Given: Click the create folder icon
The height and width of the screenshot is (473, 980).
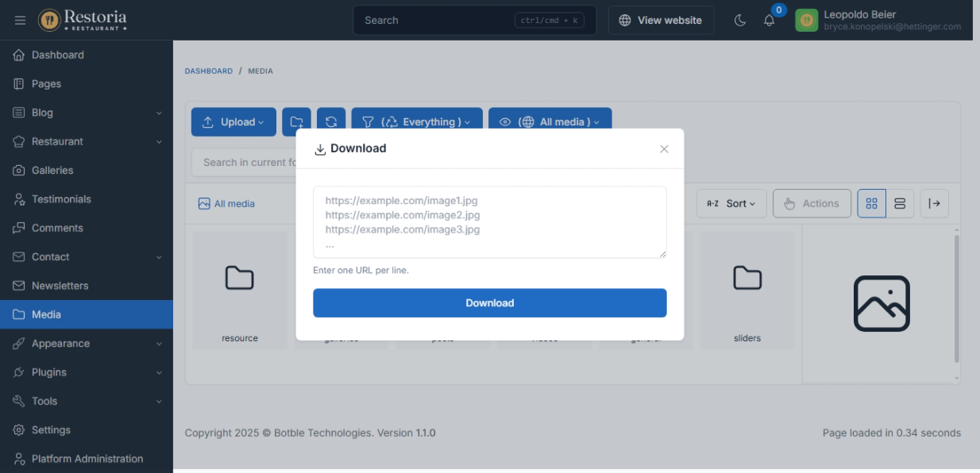Looking at the screenshot, I should [296, 122].
